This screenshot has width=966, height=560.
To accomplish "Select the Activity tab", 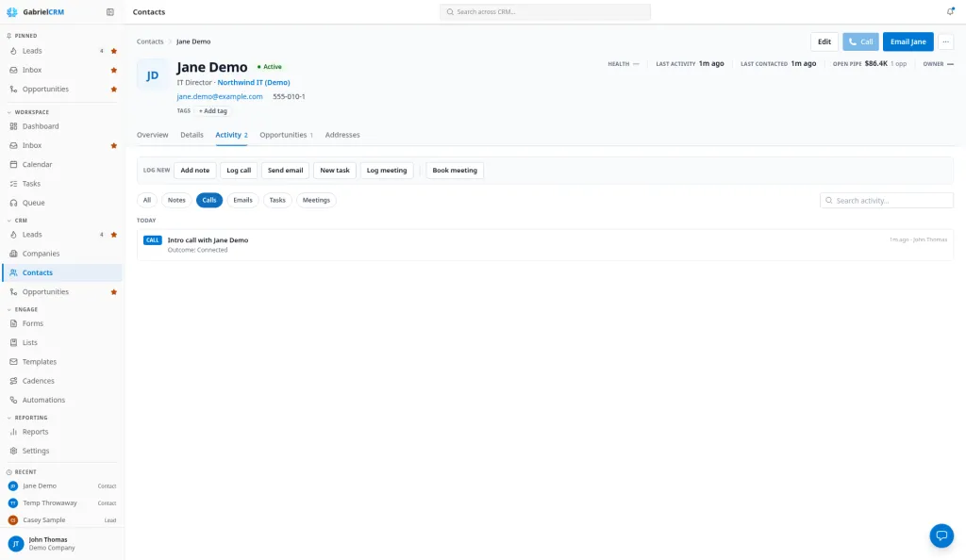I will [231, 135].
